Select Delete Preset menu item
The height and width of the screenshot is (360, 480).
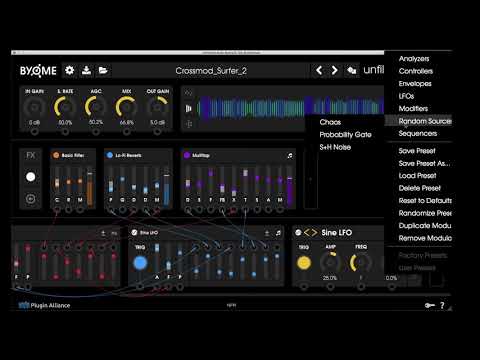coord(419,188)
